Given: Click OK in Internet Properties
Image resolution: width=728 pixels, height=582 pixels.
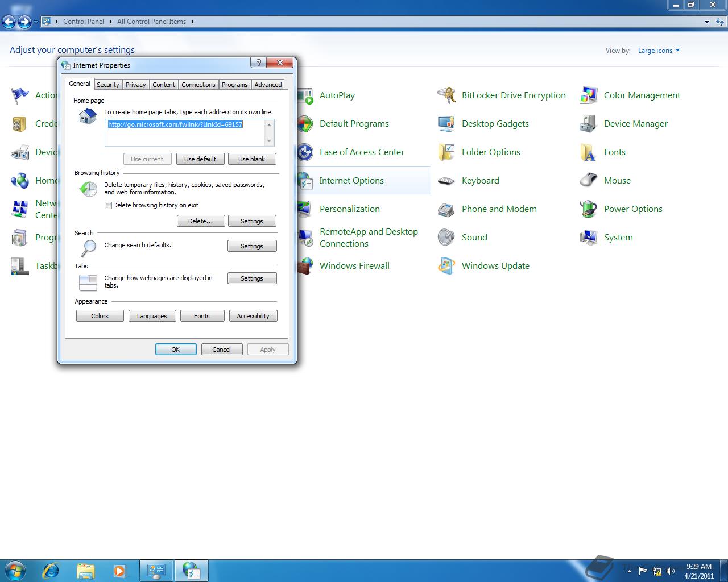Looking at the screenshot, I should click(x=176, y=350).
